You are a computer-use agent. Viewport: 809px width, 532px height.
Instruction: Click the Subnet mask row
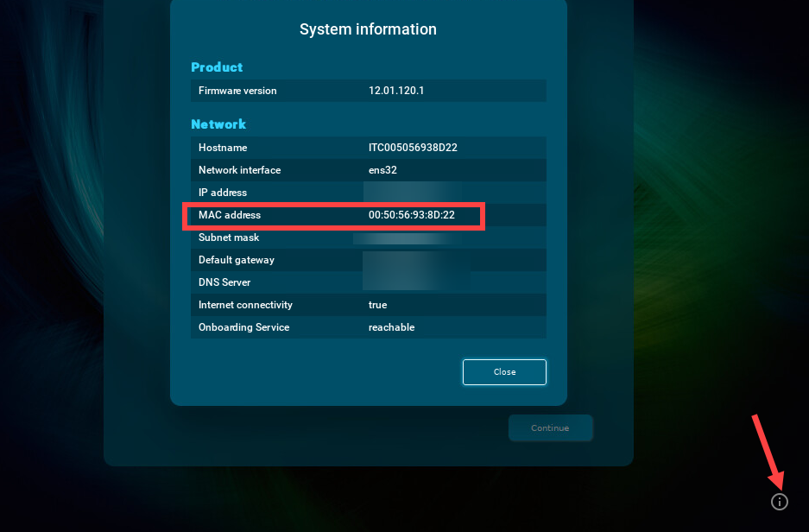pos(368,237)
